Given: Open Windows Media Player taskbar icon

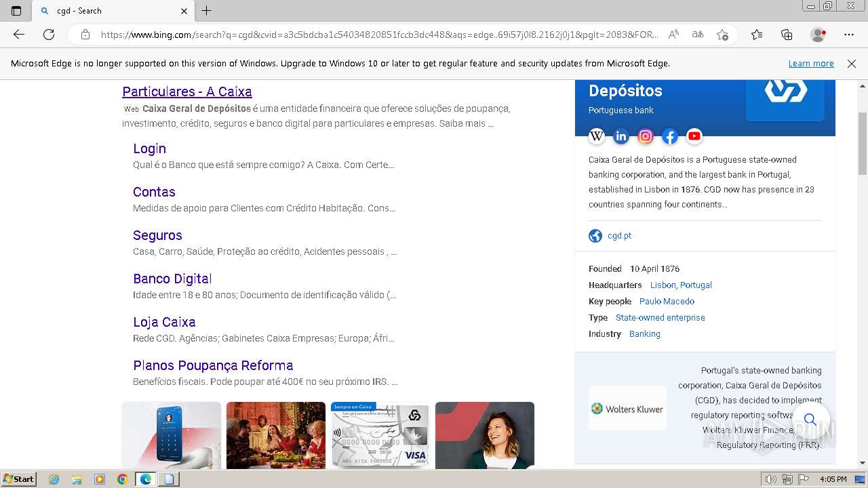Looking at the screenshot, I should [100, 479].
